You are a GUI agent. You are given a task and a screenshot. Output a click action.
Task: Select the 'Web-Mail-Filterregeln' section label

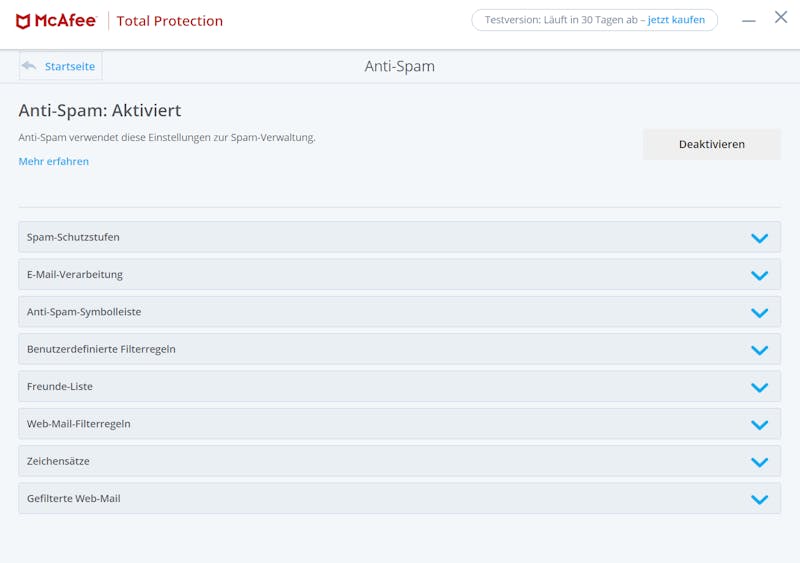click(x=79, y=423)
